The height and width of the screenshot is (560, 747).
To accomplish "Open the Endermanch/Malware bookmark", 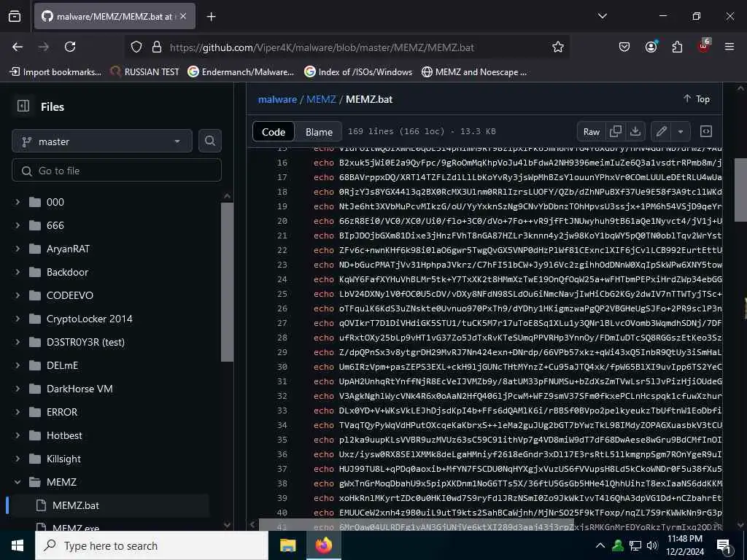I will pos(241,72).
